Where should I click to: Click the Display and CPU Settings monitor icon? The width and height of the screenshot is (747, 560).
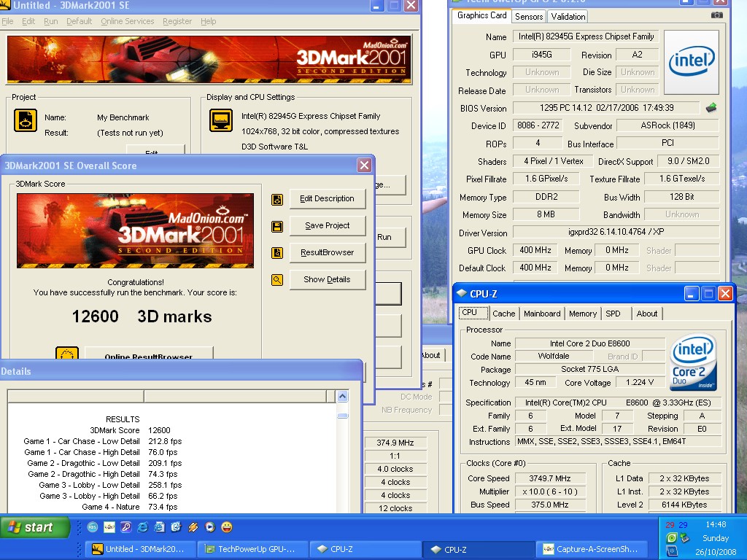(221, 120)
